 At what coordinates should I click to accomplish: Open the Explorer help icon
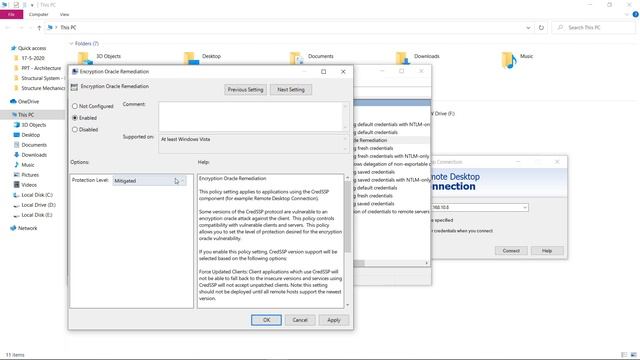(636, 14)
